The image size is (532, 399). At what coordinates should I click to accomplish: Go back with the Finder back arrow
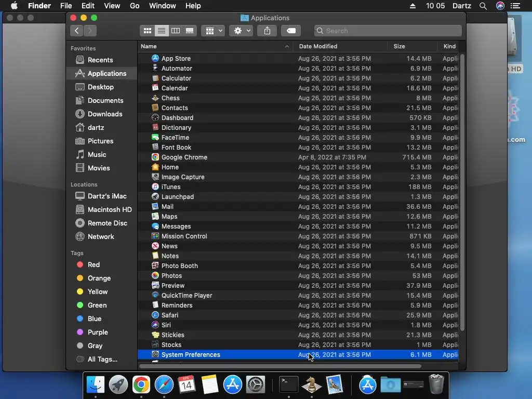pyautogui.click(x=77, y=31)
